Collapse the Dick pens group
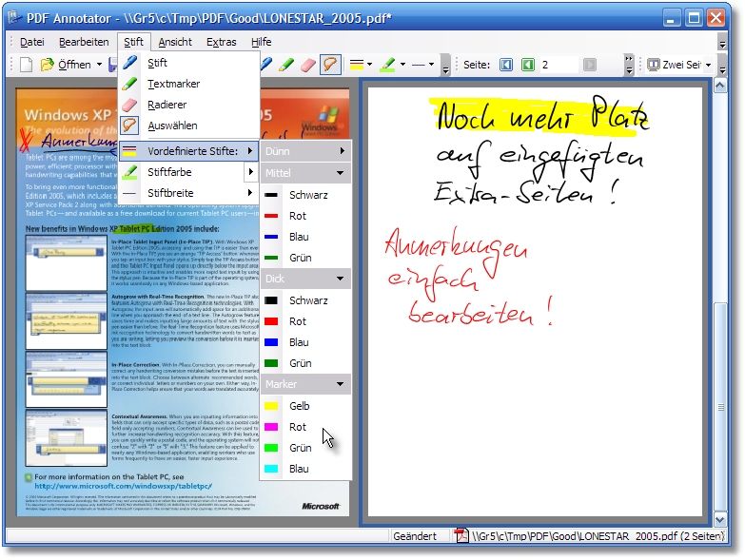This screenshot has height=560, width=745. click(306, 279)
